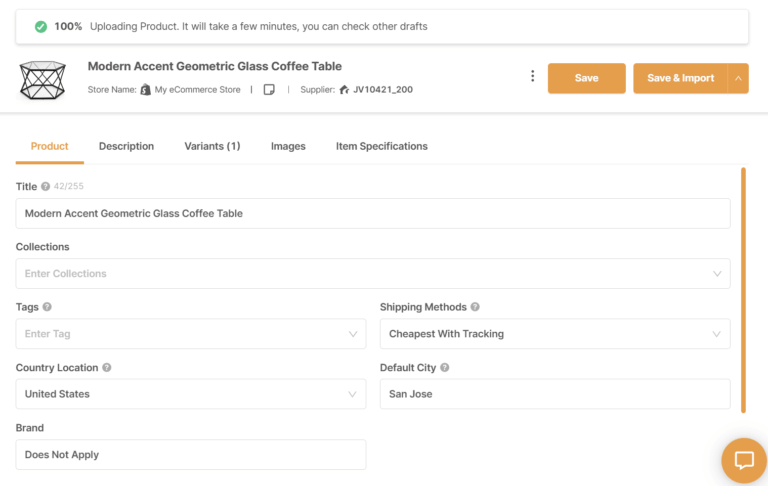This screenshot has width=768, height=486.
Task: Click the 42/255 character counter
Action: point(69,186)
